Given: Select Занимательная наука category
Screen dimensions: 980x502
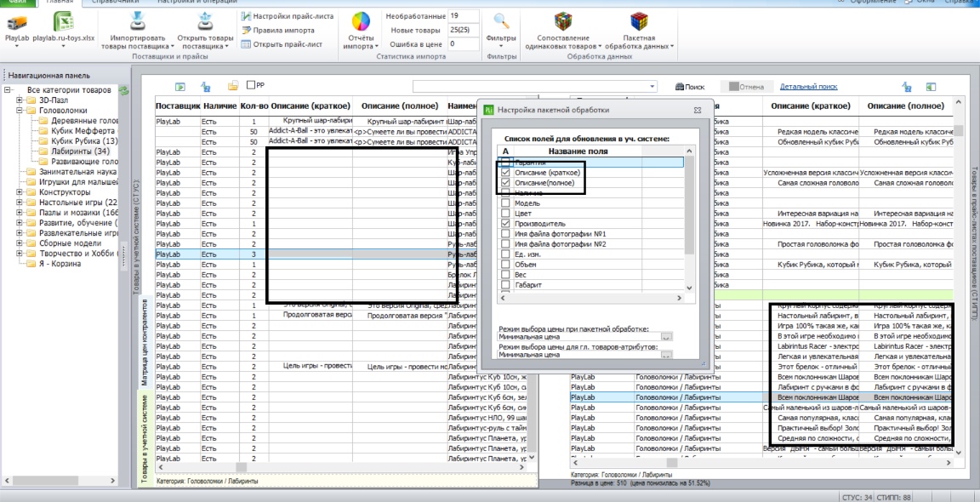Looking at the screenshot, I should tap(77, 172).
